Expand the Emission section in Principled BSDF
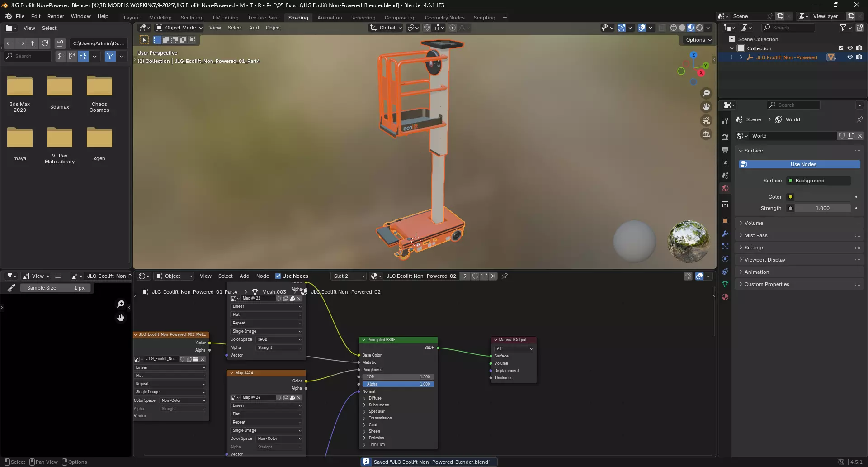Image resolution: width=868 pixels, height=467 pixels. tap(364, 438)
